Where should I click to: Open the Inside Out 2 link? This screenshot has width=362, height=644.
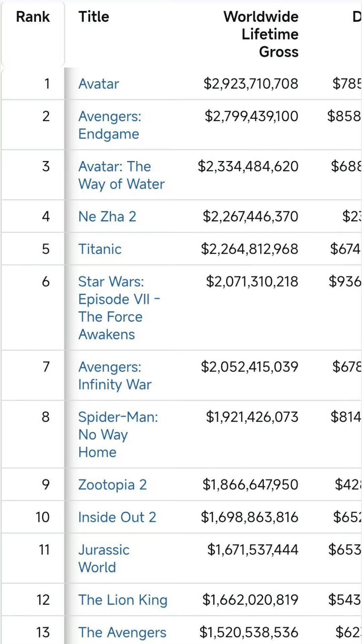pyautogui.click(x=117, y=517)
